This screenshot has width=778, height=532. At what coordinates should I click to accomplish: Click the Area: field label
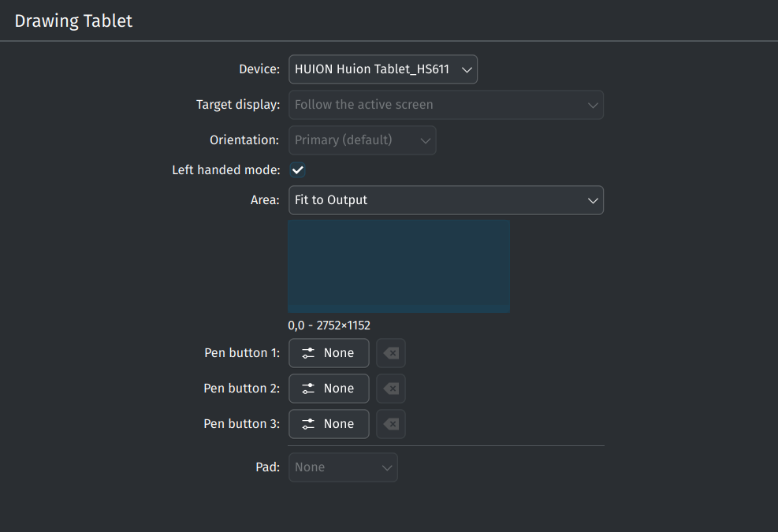[265, 200]
